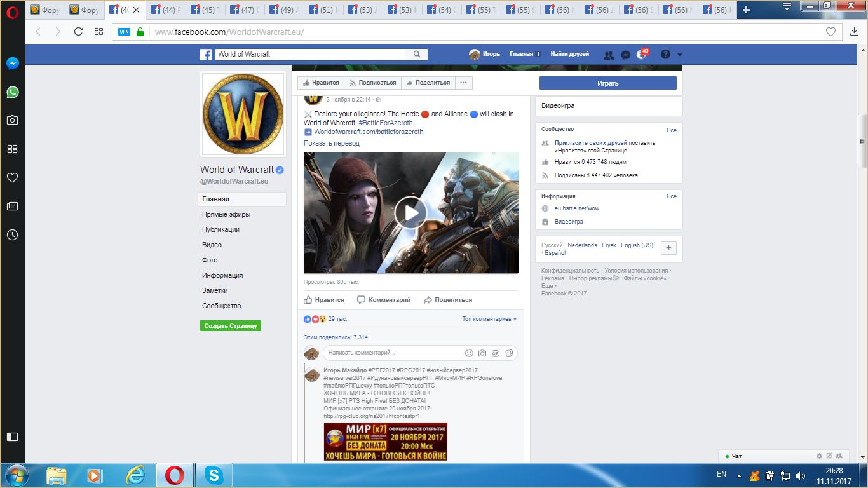Viewport: 868px width, 488px height.
Task: Add page to bookmarks with heart icon
Action: pyautogui.click(x=831, y=32)
